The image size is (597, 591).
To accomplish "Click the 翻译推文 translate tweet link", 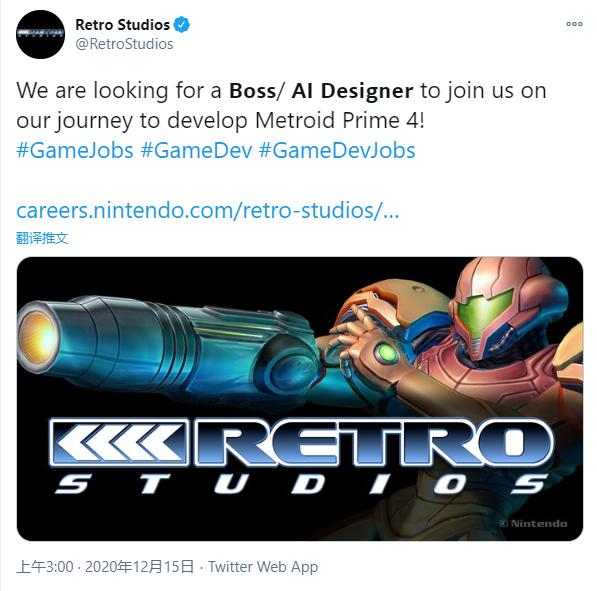I will 42,238.
